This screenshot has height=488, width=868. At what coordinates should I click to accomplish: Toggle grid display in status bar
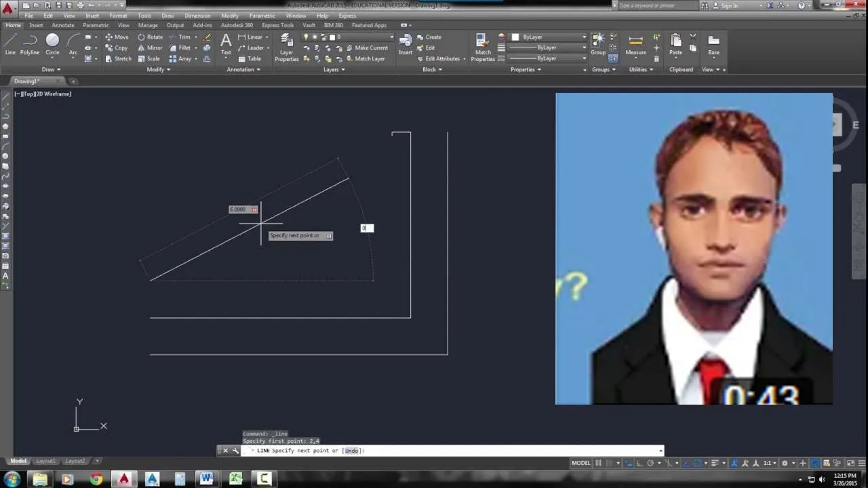click(x=599, y=463)
